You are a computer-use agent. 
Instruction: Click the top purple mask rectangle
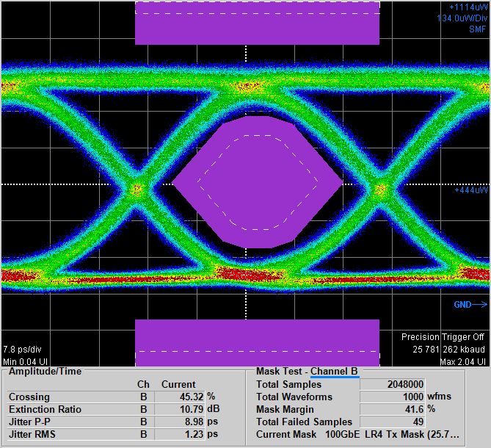pyautogui.click(x=257, y=22)
